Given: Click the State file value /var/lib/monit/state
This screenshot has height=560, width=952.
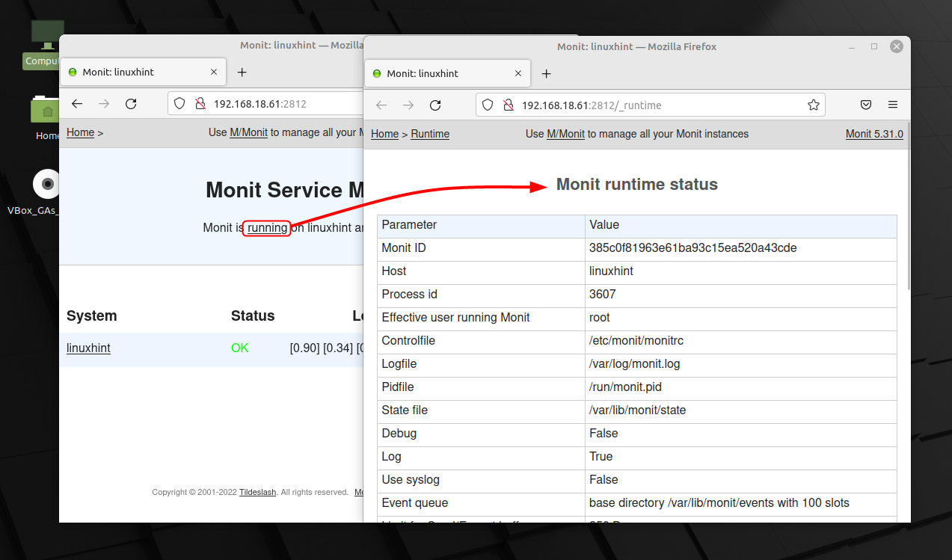Looking at the screenshot, I should tap(637, 410).
